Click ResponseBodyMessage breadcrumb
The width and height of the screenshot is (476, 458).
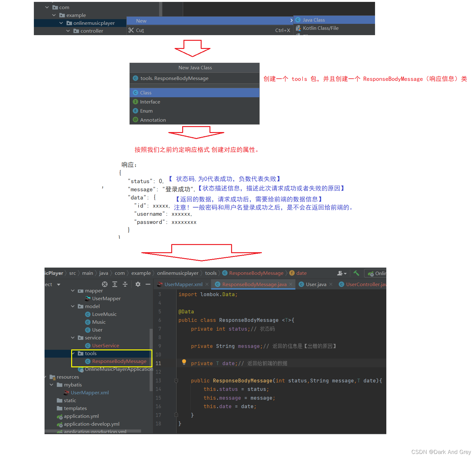(253, 273)
